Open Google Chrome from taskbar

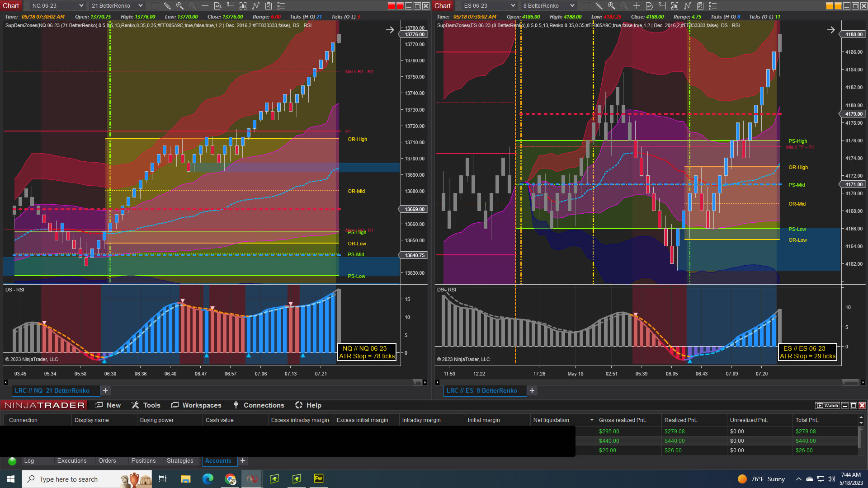(x=230, y=479)
